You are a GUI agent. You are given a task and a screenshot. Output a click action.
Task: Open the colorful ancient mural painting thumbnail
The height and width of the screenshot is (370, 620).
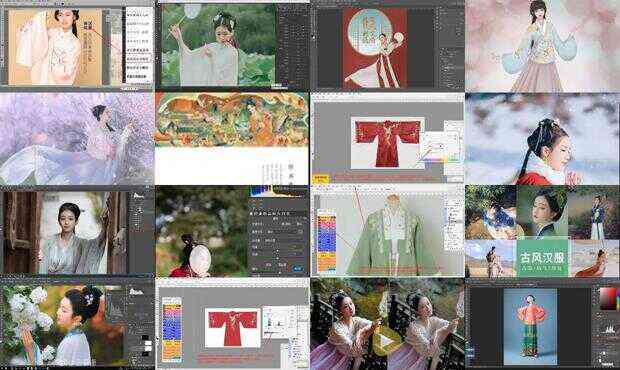pos(232,139)
